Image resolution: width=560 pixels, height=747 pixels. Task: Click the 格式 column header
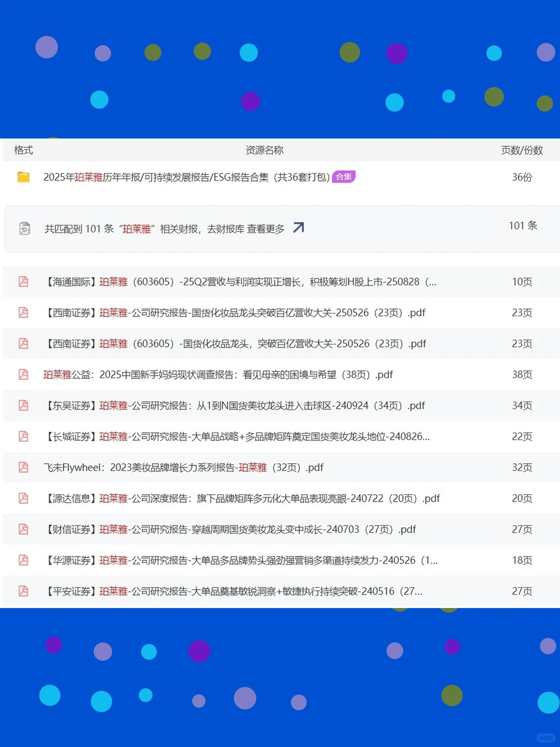coord(24,150)
